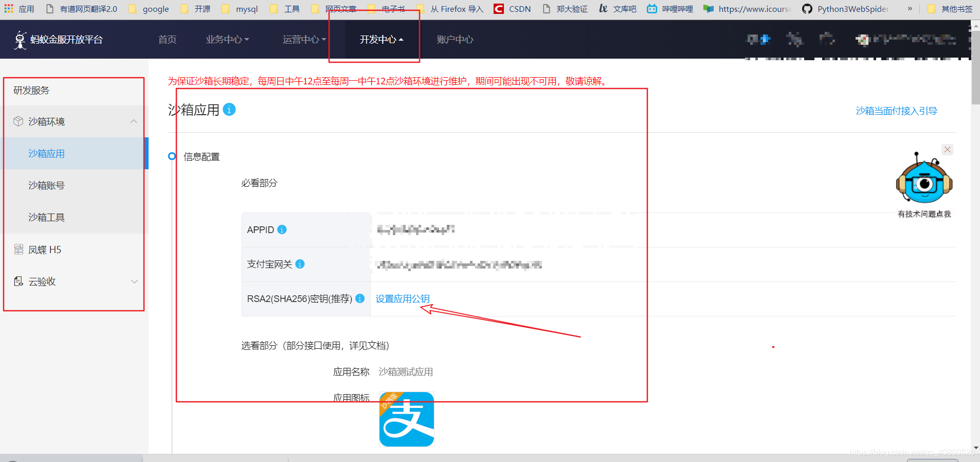Viewport: 980px width, 462px height.
Task: Collapse the 开发中心 dropdown menu
Action: [382, 40]
